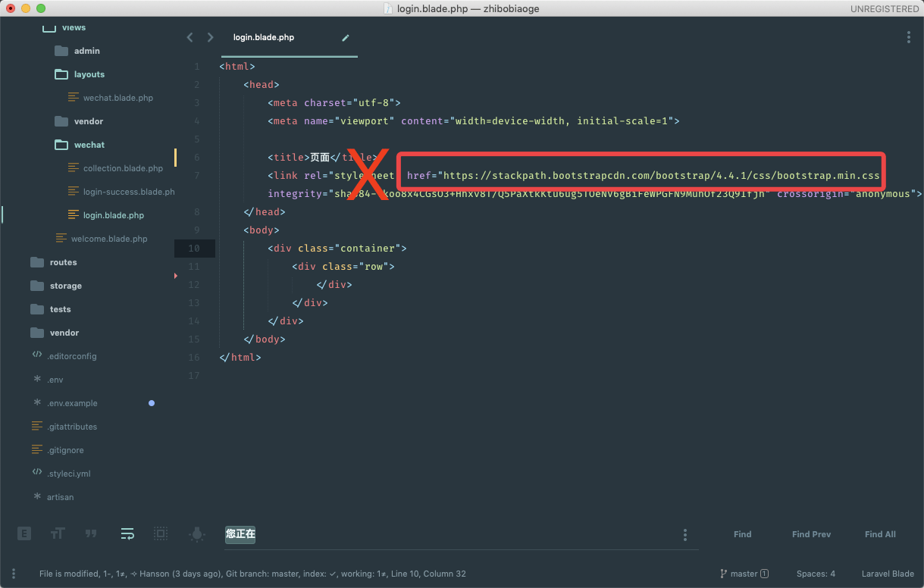The width and height of the screenshot is (924, 588).
Task: Toggle in-selection search option
Action: [161, 534]
